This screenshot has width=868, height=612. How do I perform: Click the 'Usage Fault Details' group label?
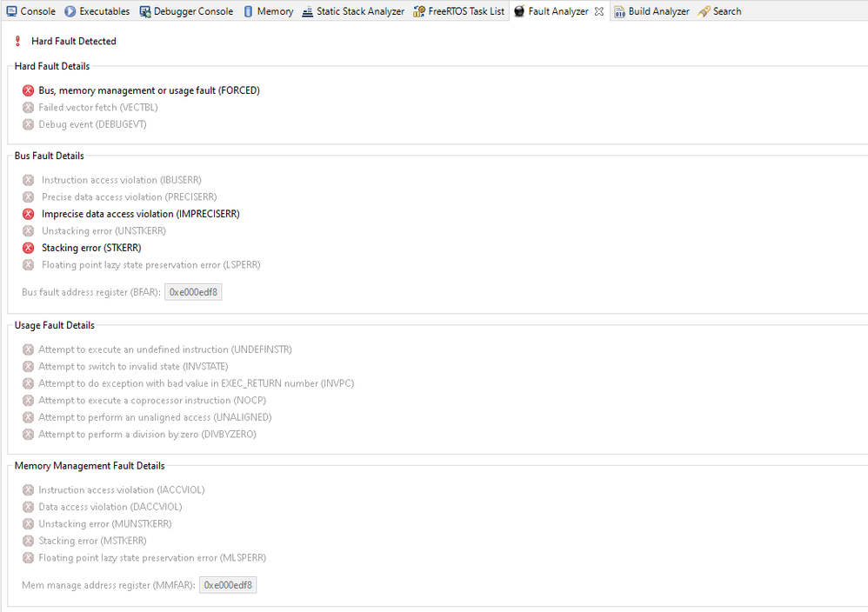[54, 325]
